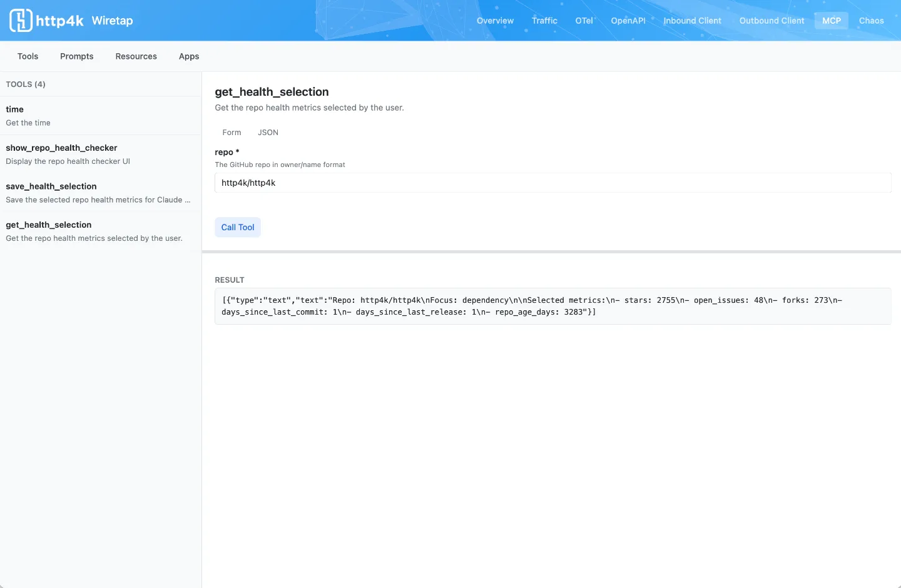The height and width of the screenshot is (588, 901).
Task: Open the Chaos tab
Action: click(x=871, y=21)
